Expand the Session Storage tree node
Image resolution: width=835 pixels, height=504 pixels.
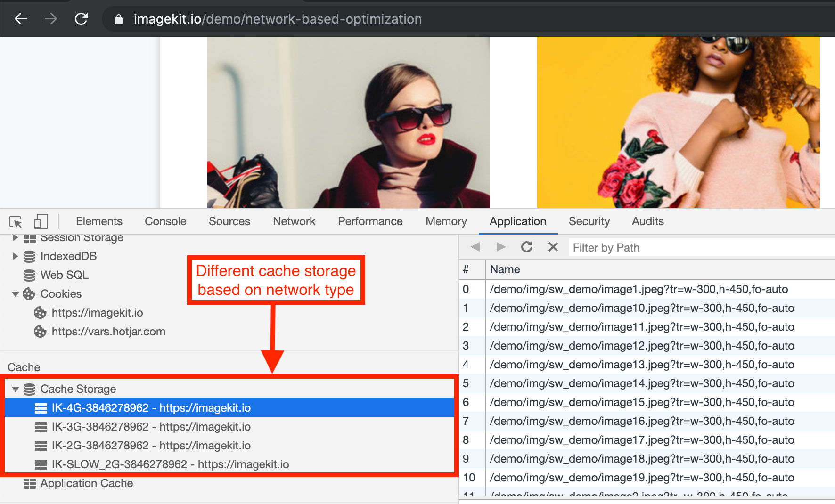tap(15, 237)
